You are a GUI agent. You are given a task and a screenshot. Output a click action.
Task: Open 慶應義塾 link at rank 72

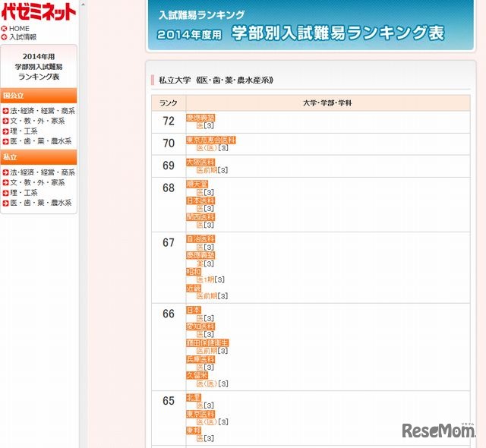200,118
